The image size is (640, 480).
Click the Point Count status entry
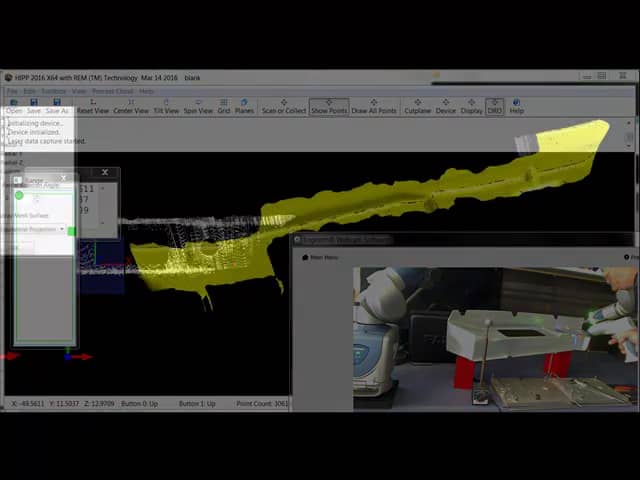(x=262, y=404)
